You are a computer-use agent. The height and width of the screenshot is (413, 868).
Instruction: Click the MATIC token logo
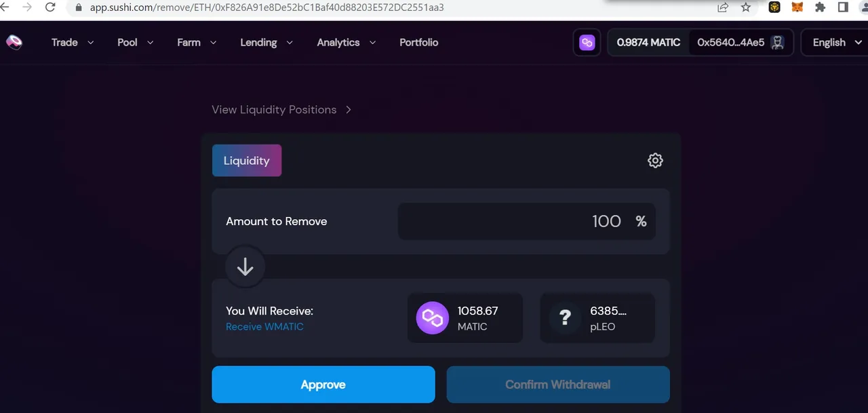pos(433,318)
